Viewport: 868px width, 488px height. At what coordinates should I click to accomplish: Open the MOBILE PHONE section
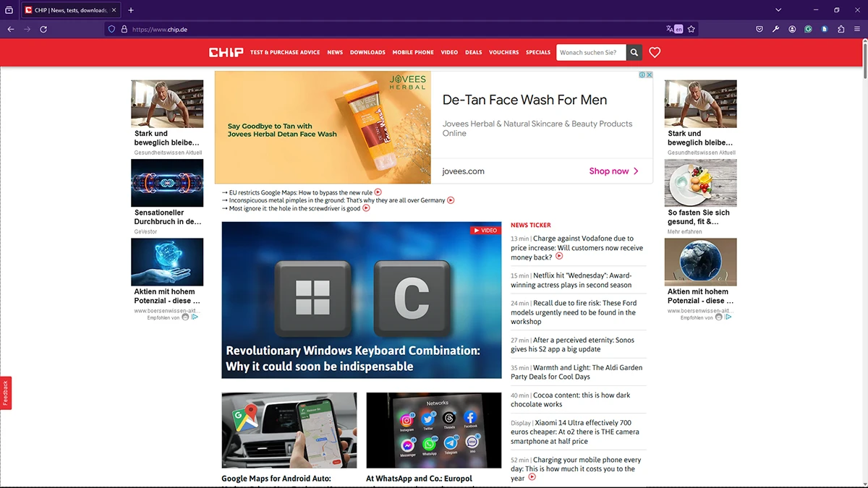point(413,52)
